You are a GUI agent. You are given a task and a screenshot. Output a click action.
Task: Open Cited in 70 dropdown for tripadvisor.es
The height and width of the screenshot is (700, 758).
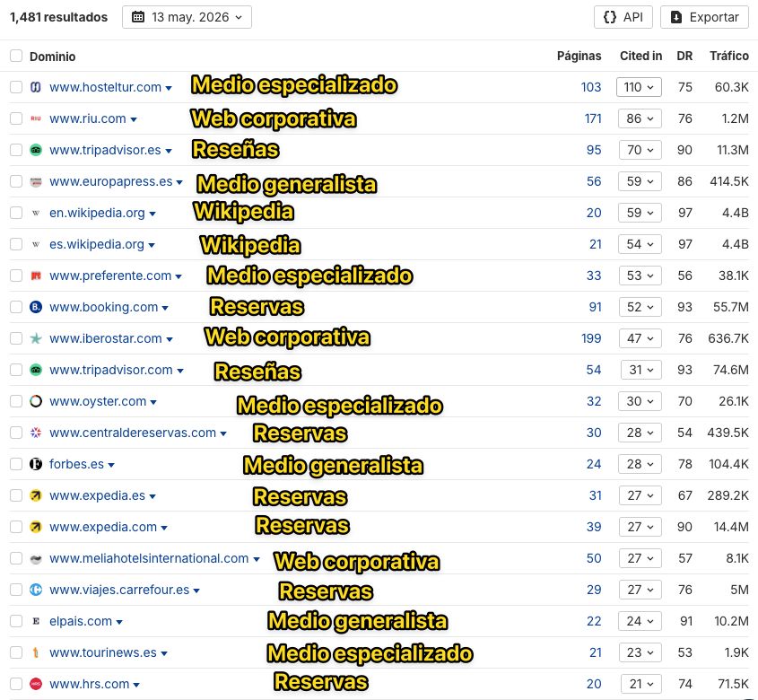click(640, 150)
